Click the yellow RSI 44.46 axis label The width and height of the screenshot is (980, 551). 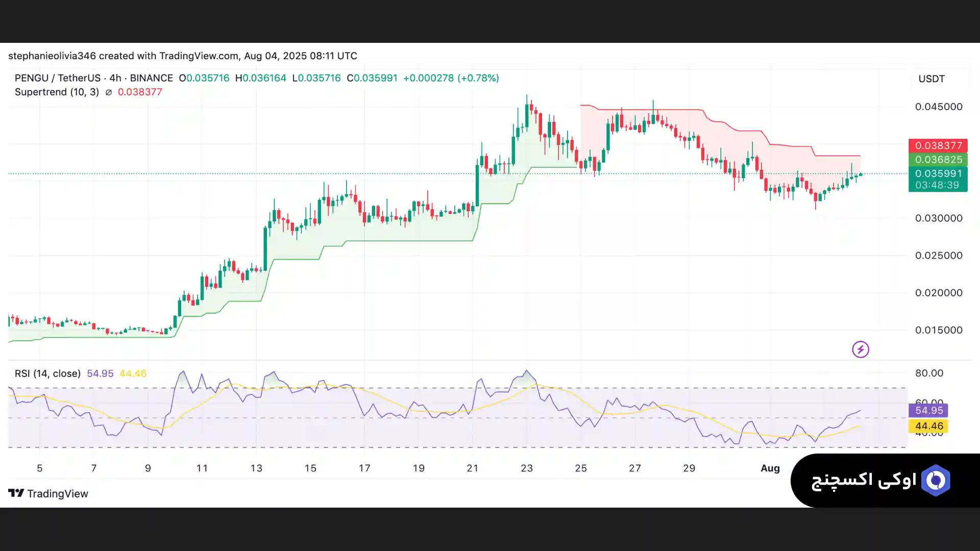(928, 426)
